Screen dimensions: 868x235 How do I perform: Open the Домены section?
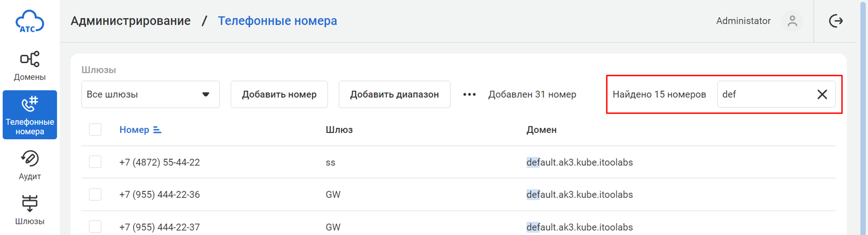tap(30, 66)
